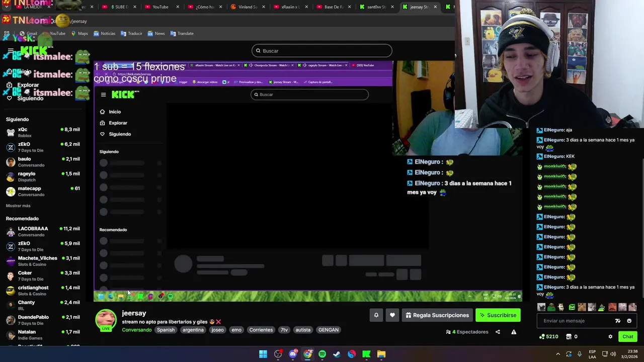This screenshot has height=362, width=644.
Task: Open Windows Start menu
Action: click(x=263, y=354)
